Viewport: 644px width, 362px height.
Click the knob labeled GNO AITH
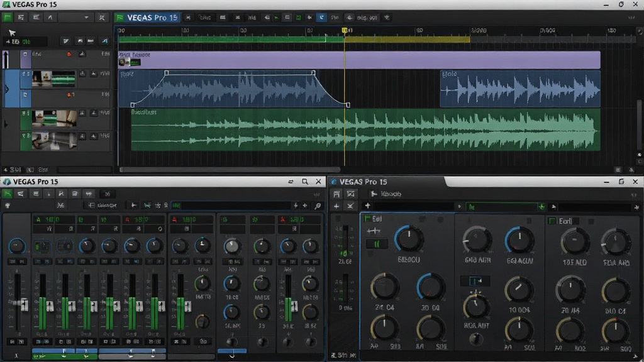tap(477, 241)
